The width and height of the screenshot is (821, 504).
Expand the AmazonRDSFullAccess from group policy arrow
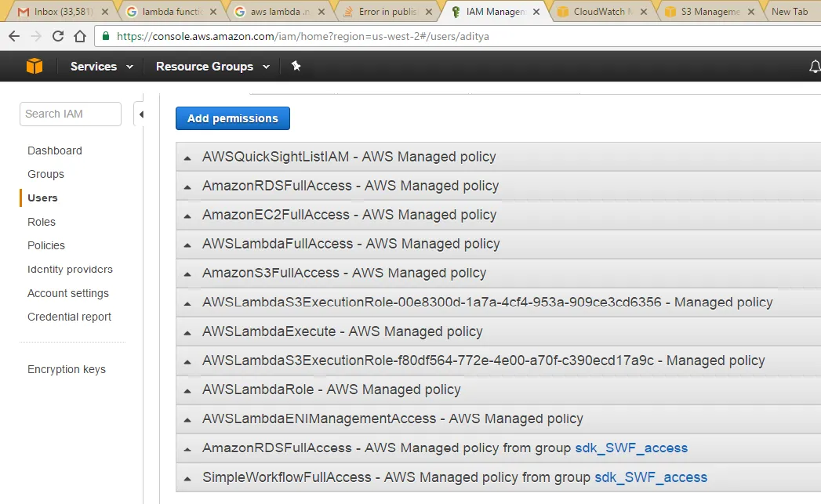coord(187,449)
